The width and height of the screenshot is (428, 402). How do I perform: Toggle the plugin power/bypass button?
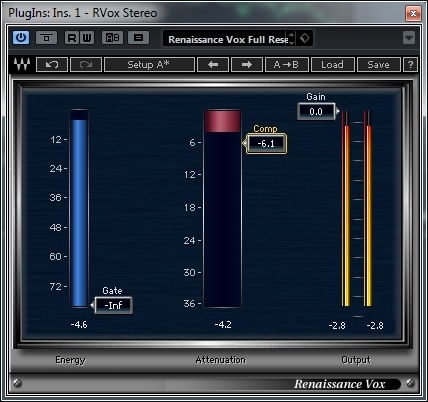pos(21,38)
